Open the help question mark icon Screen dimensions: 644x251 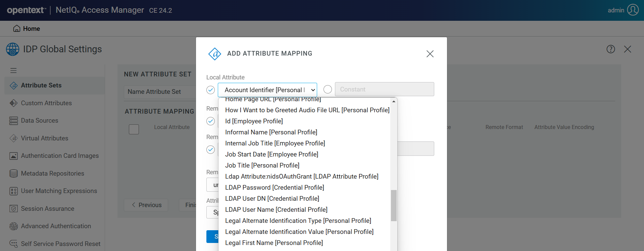click(611, 49)
